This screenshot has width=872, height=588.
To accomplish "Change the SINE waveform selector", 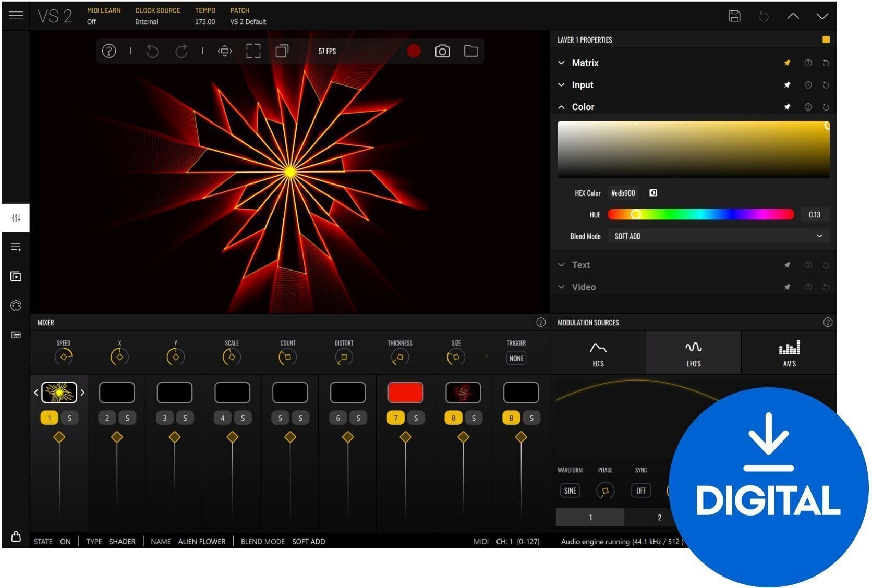I will tap(570, 490).
